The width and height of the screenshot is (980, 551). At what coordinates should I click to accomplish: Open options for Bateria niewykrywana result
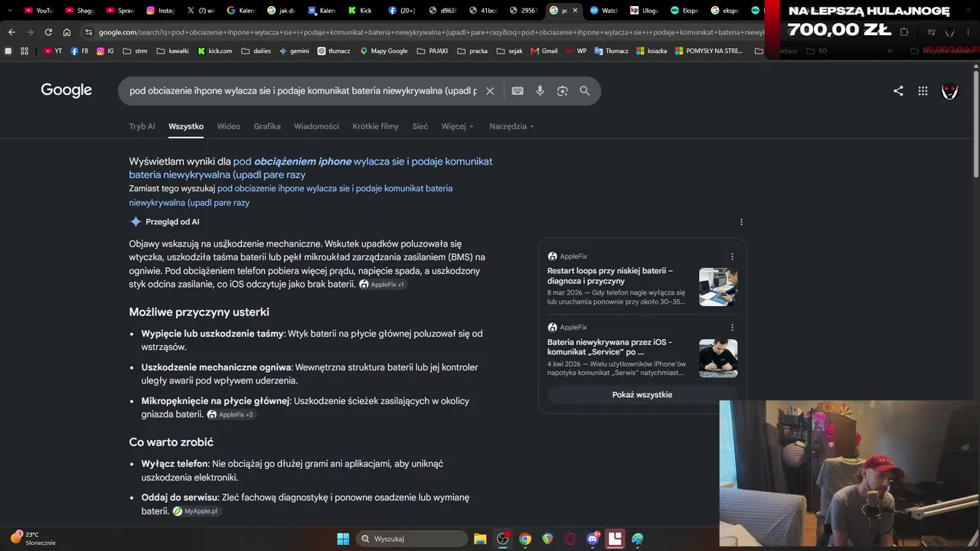(x=732, y=328)
